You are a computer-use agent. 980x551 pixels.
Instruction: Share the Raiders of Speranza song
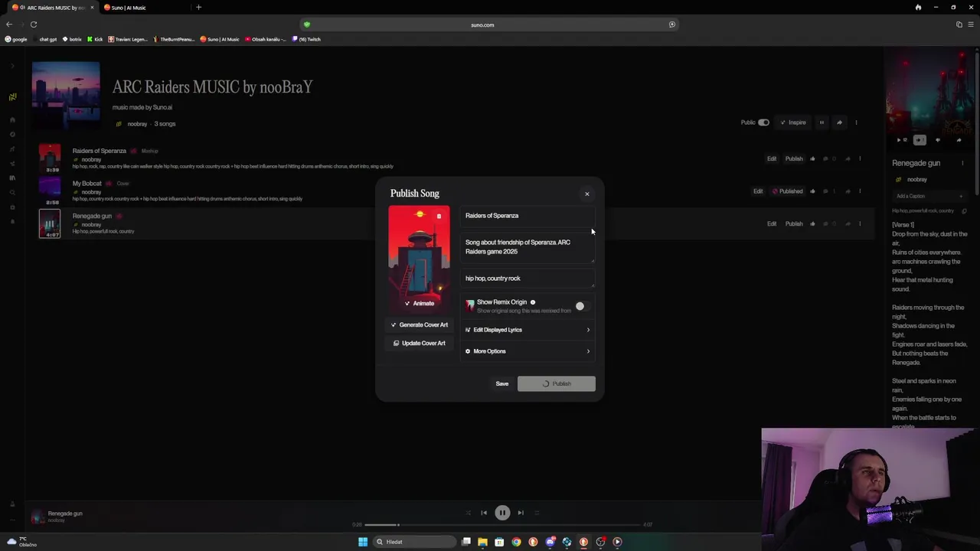[847, 159]
